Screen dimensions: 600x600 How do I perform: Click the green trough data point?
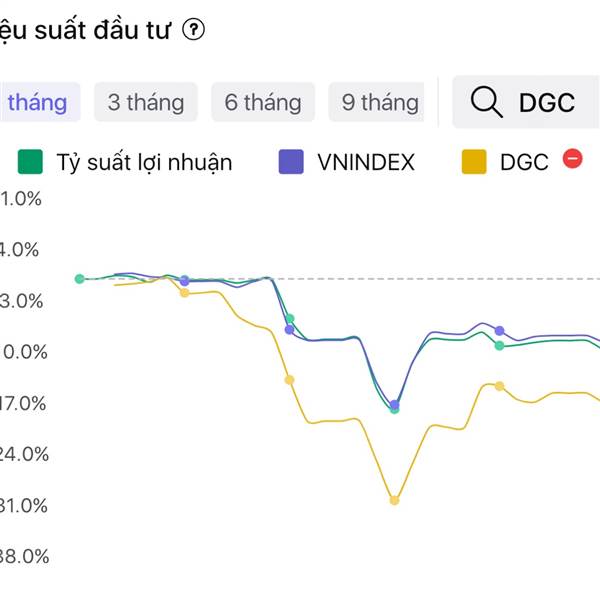395,410
